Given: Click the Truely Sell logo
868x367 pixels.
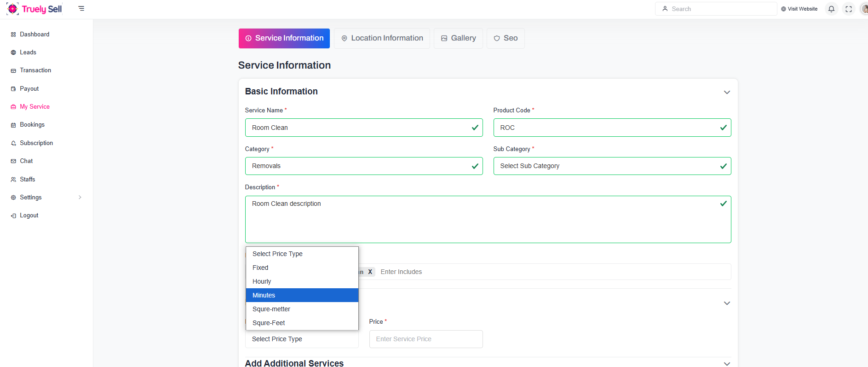Looking at the screenshot, I should 34,9.
